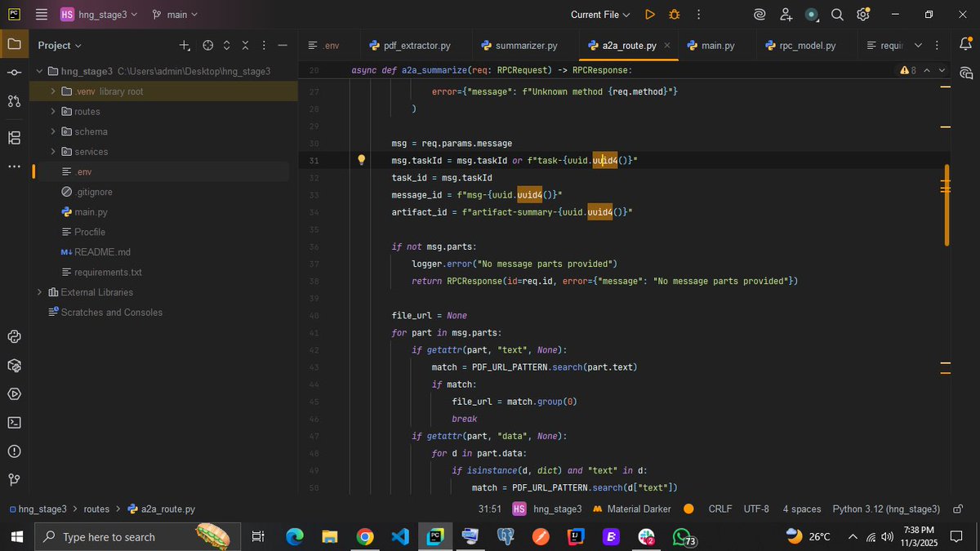The image size is (980, 551).
Task: Change CRLF line separator in status bar
Action: click(720, 509)
